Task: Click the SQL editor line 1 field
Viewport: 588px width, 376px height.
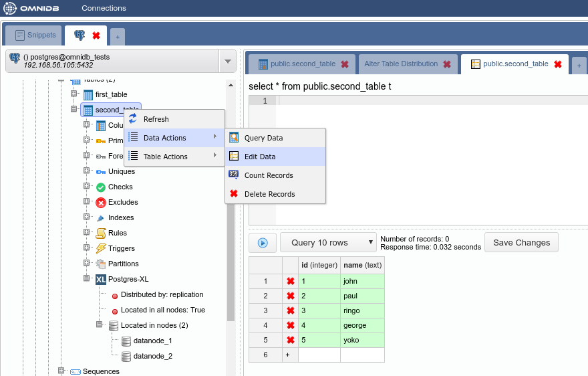Action: tap(428, 101)
